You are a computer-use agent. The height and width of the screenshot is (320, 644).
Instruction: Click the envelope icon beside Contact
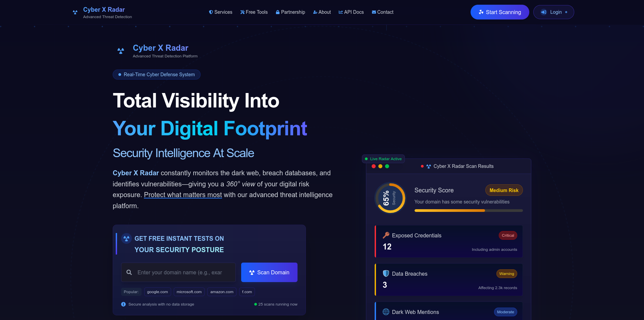373,12
